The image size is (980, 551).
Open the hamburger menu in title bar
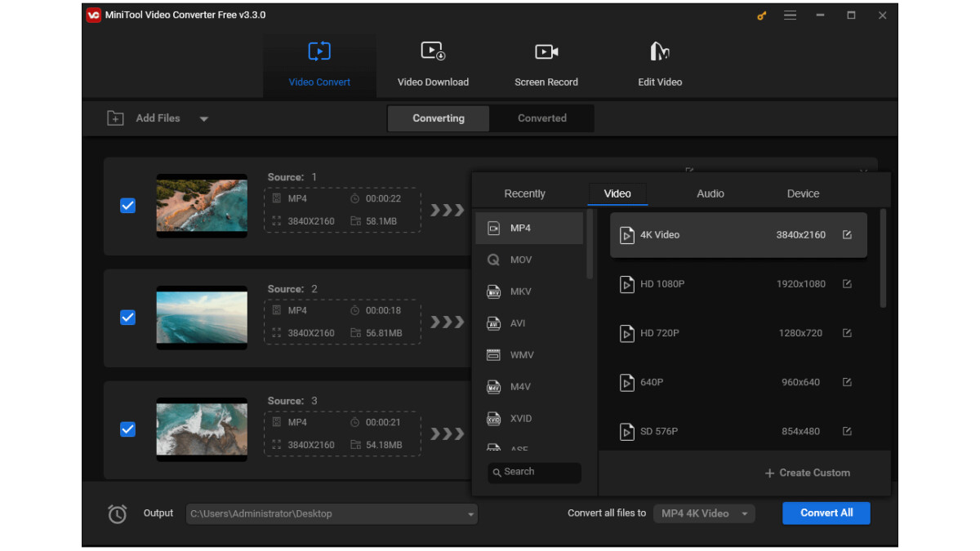click(x=790, y=16)
